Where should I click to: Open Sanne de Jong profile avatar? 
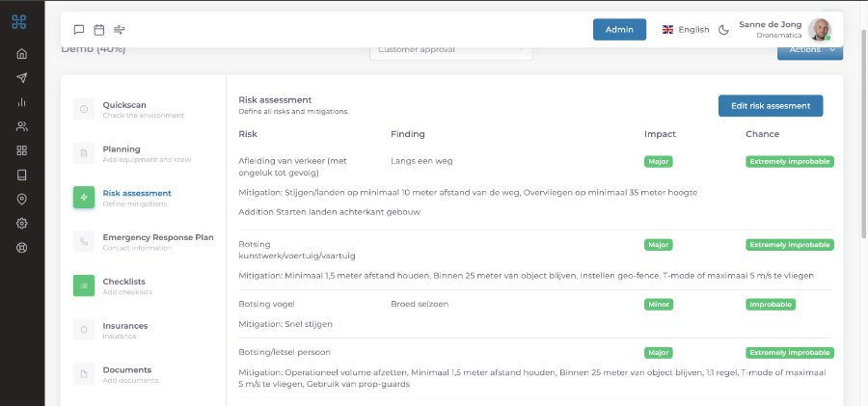(819, 30)
